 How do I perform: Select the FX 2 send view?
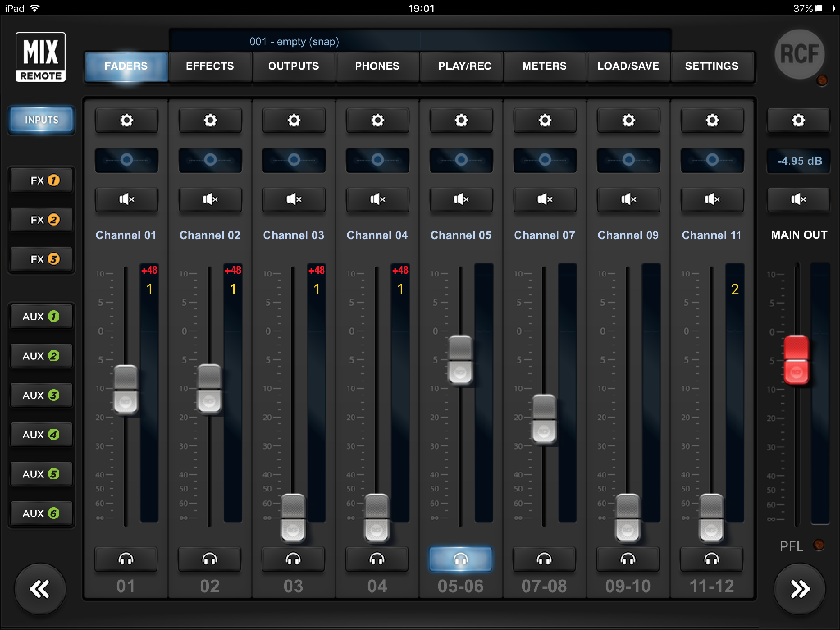pos(41,220)
